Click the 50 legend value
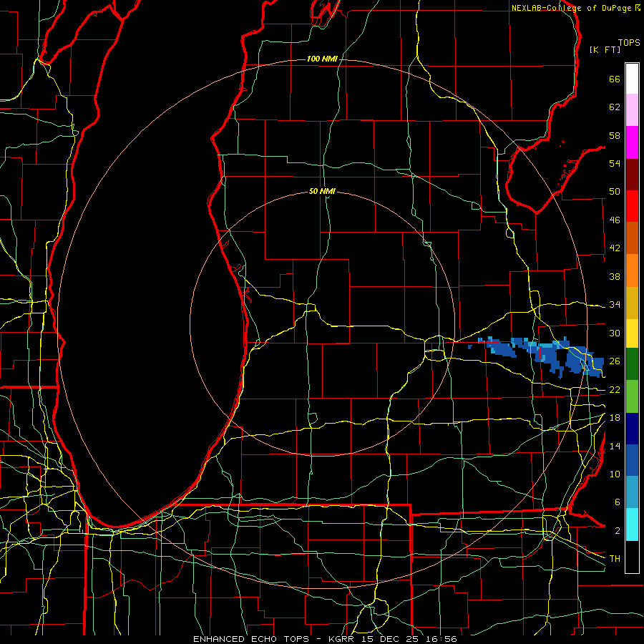This screenshot has height=644, width=644. tap(615, 192)
